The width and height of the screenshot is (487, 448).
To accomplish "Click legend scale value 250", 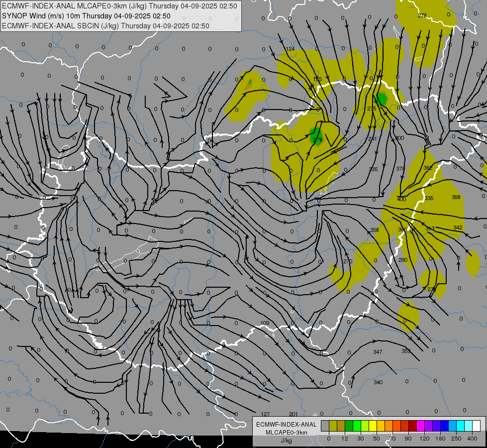I will [456, 439].
